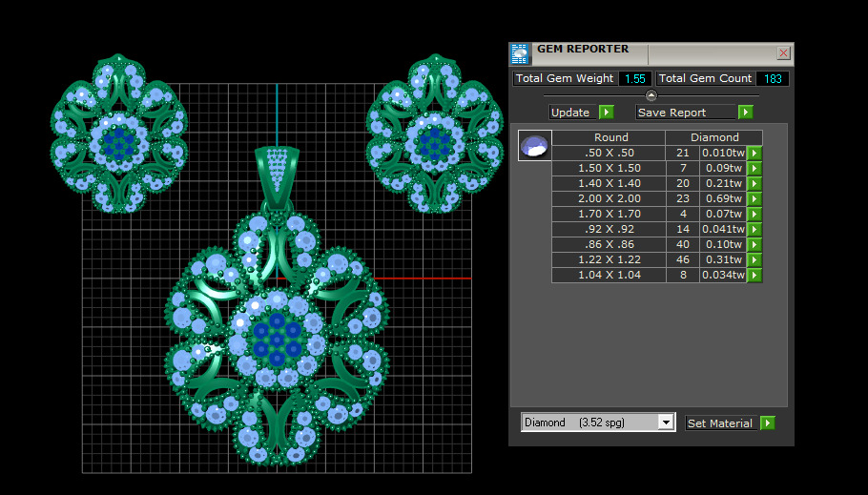The width and height of the screenshot is (868, 495).
Task: Click green arrow for 0.31tw row
Action: point(754,259)
